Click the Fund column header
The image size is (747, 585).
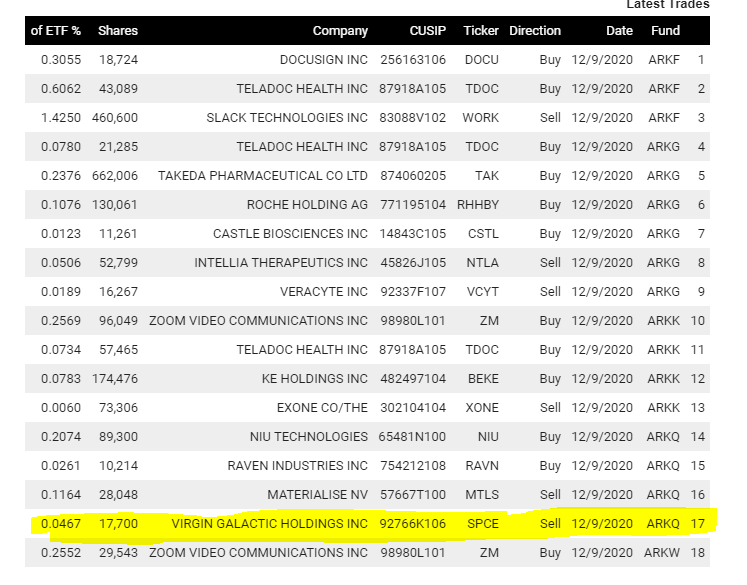click(665, 31)
